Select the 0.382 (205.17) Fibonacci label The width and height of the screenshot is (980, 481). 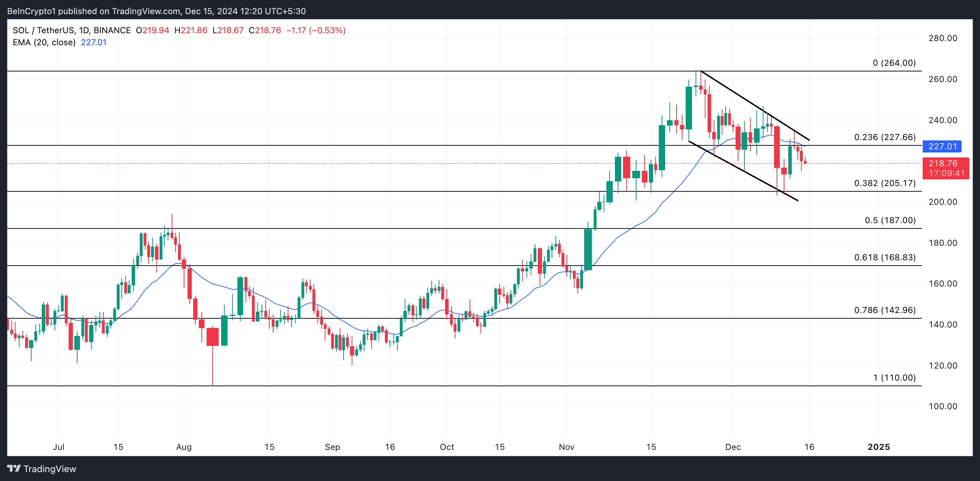tap(884, 183)
